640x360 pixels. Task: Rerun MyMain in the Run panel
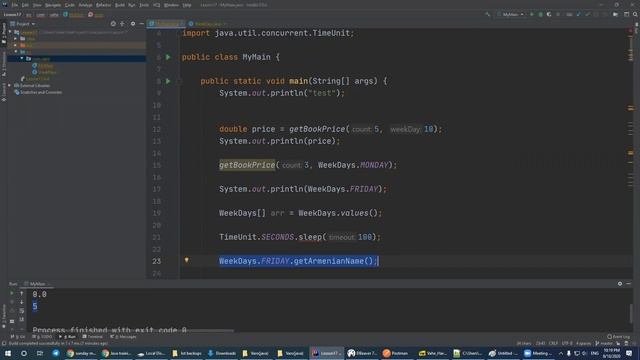coord(12,293)
